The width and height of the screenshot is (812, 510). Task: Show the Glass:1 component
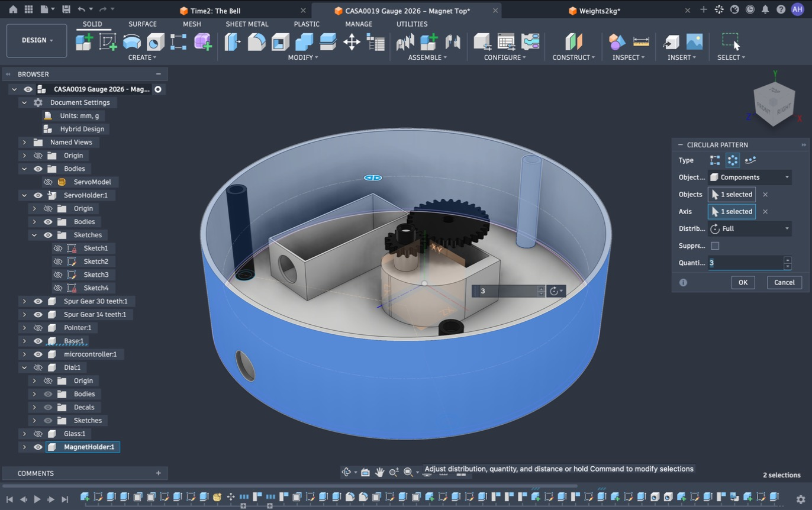click(x=38, y=434)
